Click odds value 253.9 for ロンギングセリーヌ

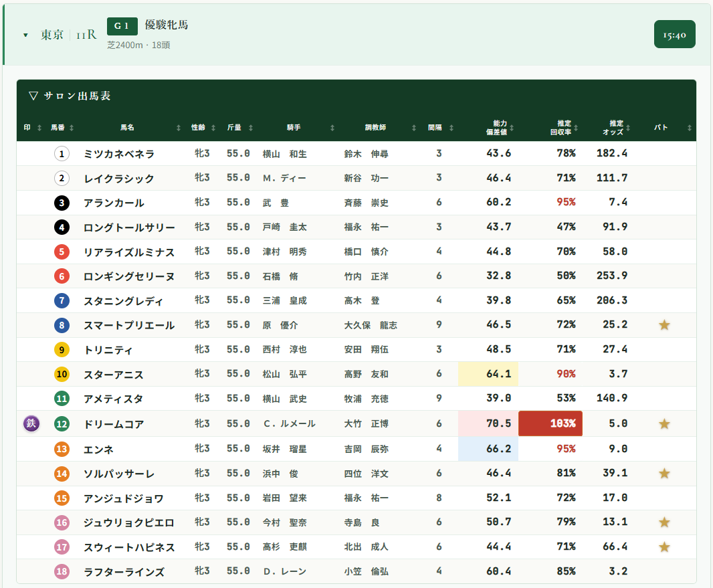click(x=612, y=276)
